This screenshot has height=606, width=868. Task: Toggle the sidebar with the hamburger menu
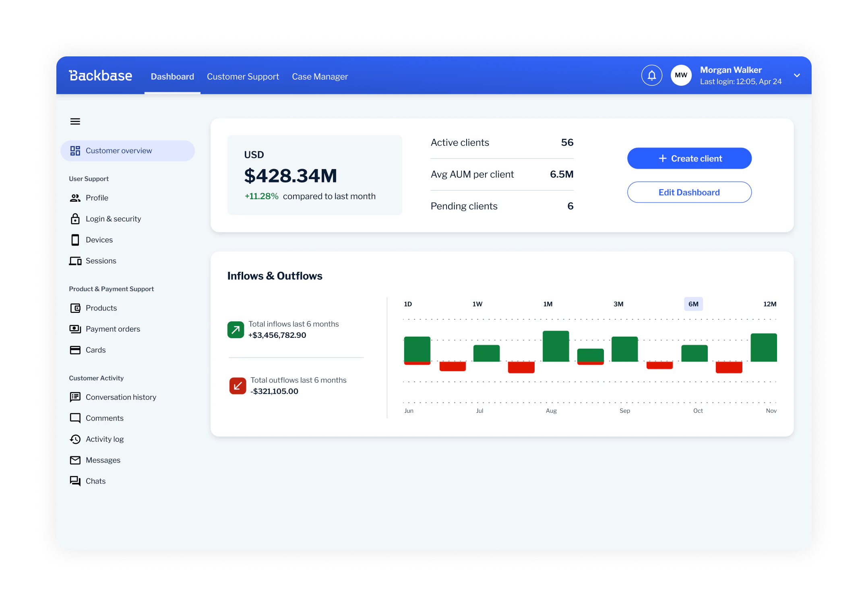coord(75,121)
